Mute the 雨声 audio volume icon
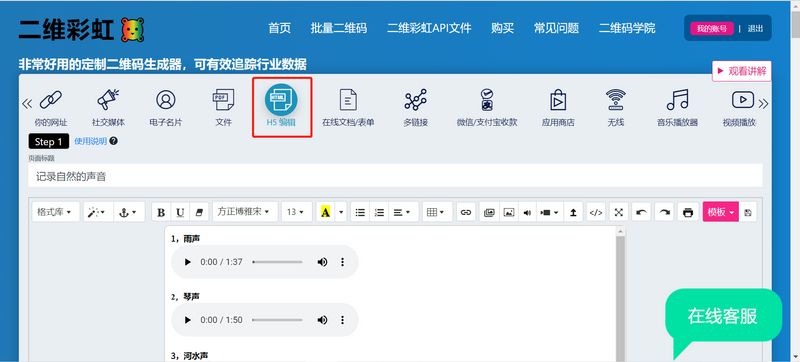The width and height of the screenshot is (800, 362). 322,262
